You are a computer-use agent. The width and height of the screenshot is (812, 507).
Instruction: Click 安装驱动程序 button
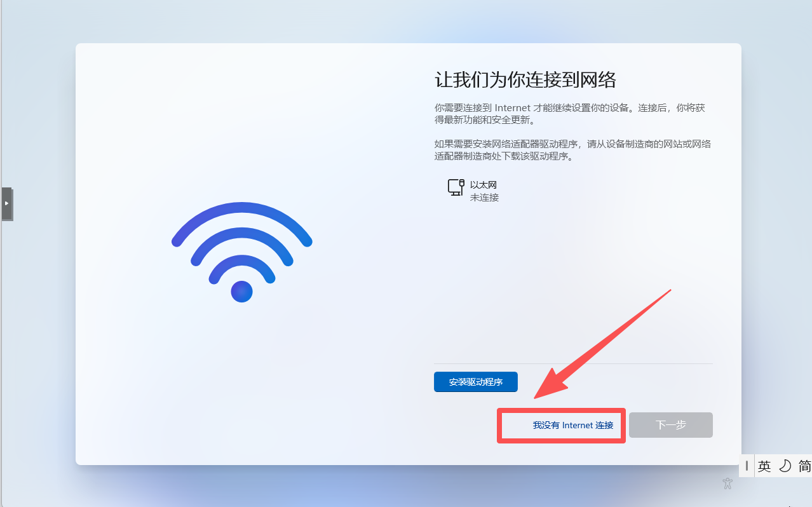[476, 382]
